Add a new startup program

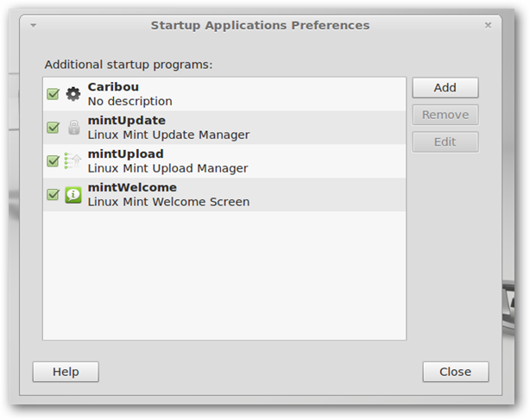click(445, 88)
